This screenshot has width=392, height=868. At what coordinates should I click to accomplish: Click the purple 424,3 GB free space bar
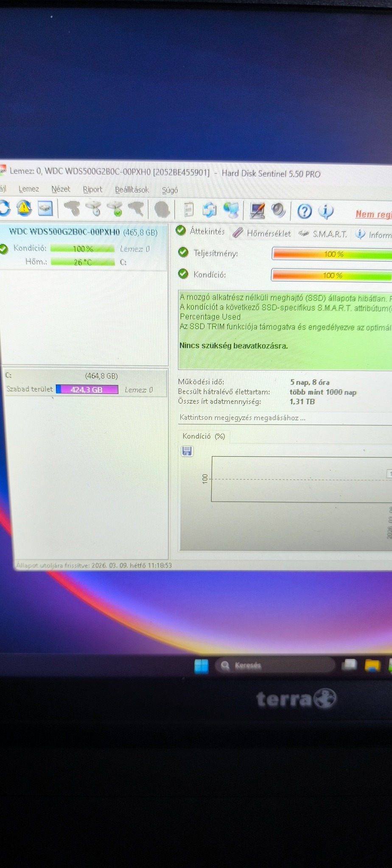click(x=87, y=389)
